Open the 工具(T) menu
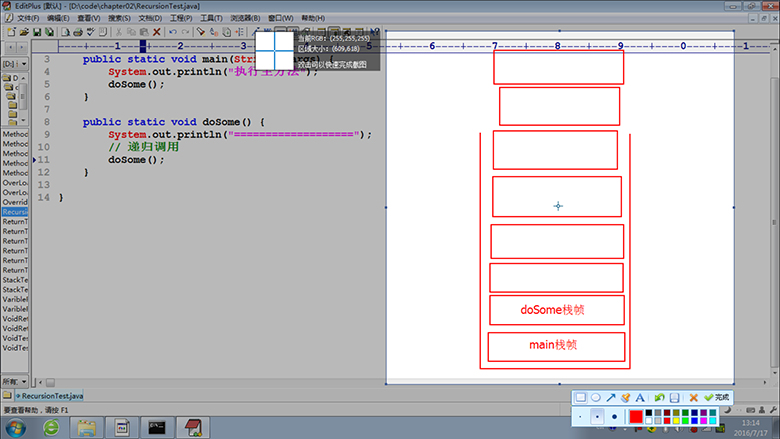 [211, 18]
